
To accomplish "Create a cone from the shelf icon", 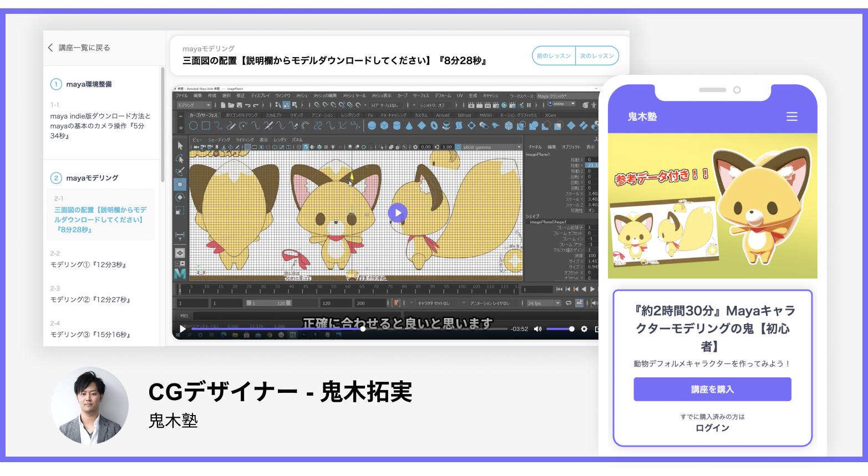I will tap(409, 126).
